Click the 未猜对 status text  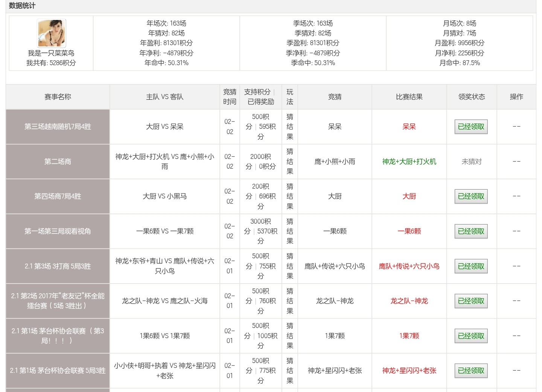tap(472, 162)
